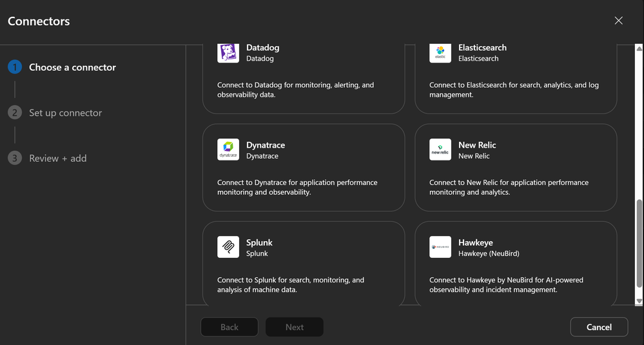Click the Elasticsearch logo icon

440,54
